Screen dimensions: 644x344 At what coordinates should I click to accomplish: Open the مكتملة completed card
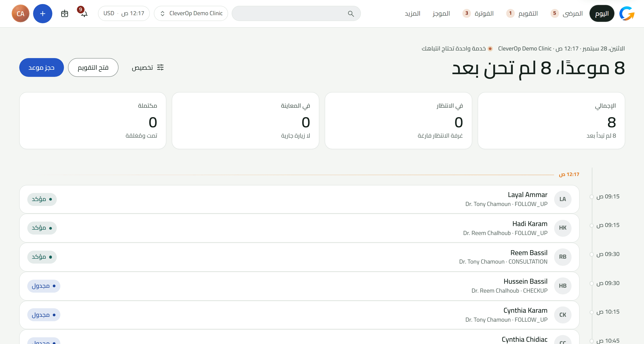pos(93,121)
